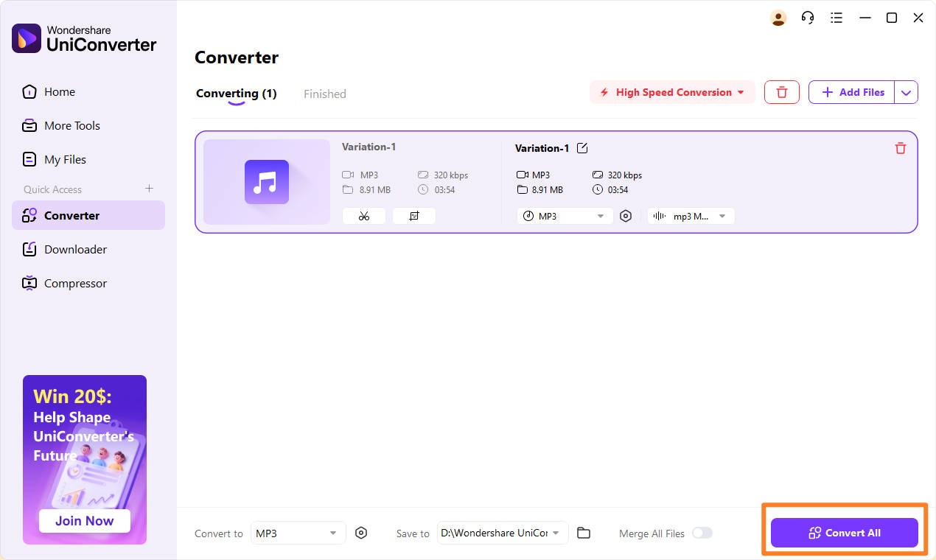Screen dimensions: 936x560
Task: Open output settings gear in Variation-1 row
Action: click(x=626, y=216)
